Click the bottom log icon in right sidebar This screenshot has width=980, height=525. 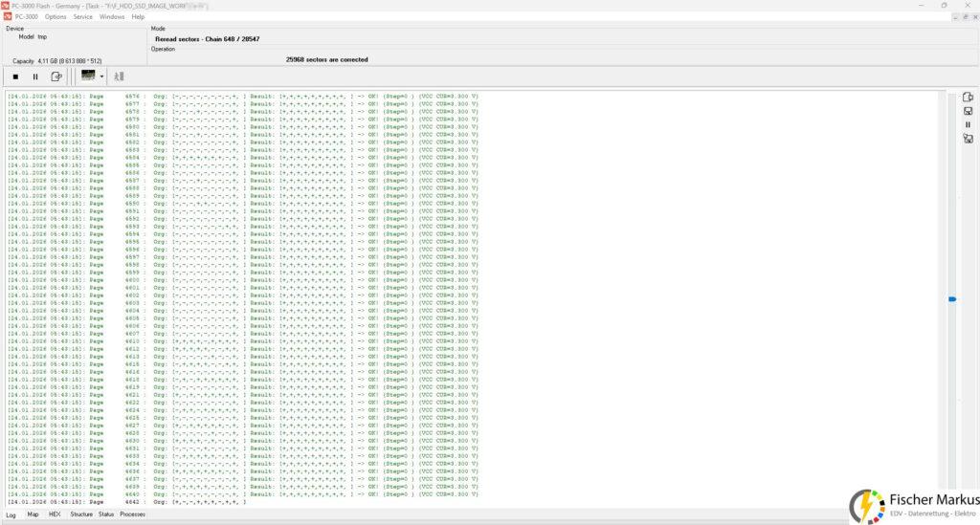(968, 139)
